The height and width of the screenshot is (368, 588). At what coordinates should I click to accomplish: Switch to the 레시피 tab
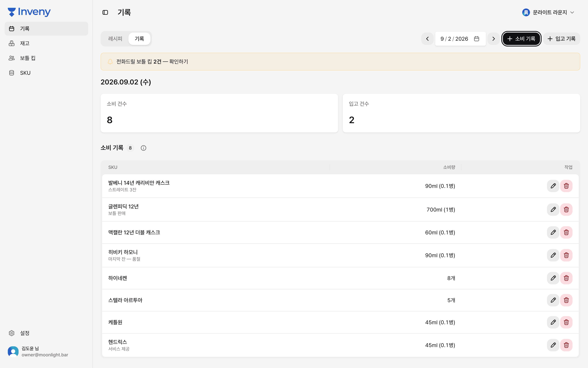tap(115, 39)
